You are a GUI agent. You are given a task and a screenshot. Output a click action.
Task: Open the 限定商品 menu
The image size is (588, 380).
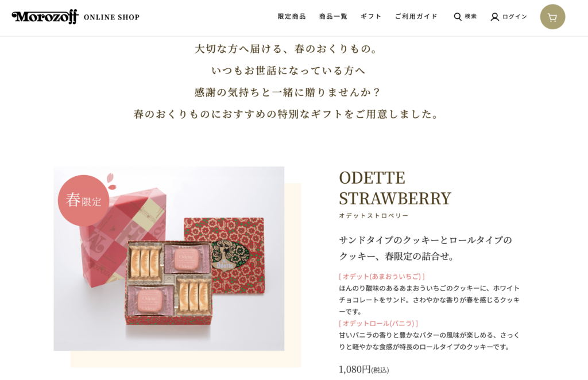tap(291, 17)
